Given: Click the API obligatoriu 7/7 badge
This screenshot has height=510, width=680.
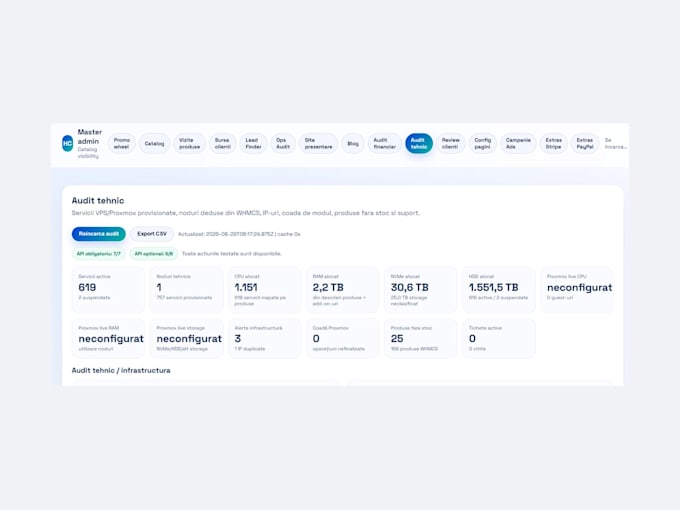Looking at the screenshot, I should pyautogui.click(x=99, y=254).
